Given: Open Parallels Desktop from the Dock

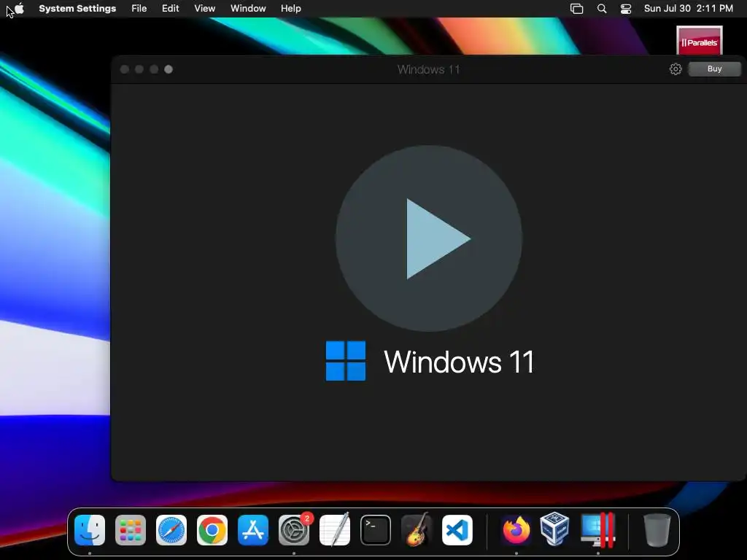Looking at the screenshot, I should click(x=598, y=530).
